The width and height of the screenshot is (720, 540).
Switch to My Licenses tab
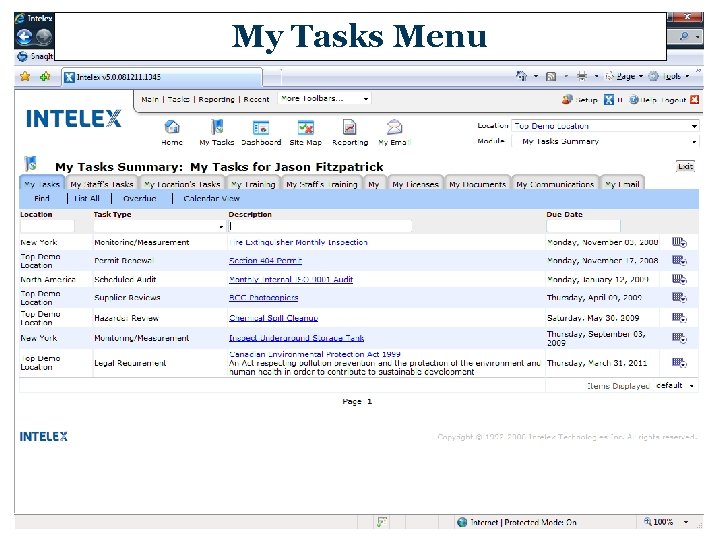[x=415, y=184]
